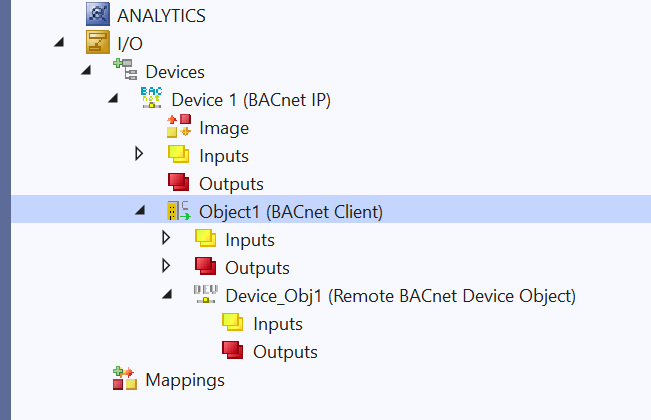This screenshot has height=420, width=651.
Task: Click the Mappings node icon
Action: tap(125, 378)
